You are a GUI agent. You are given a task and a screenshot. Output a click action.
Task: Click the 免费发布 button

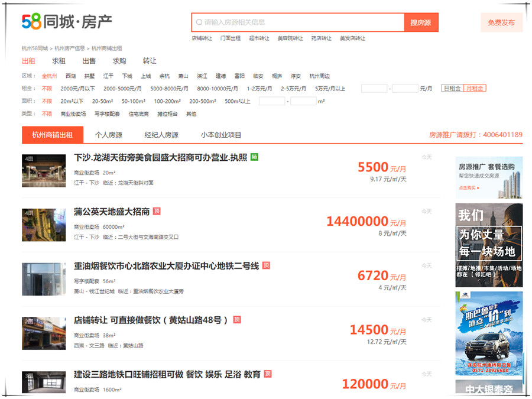(501, 22)
